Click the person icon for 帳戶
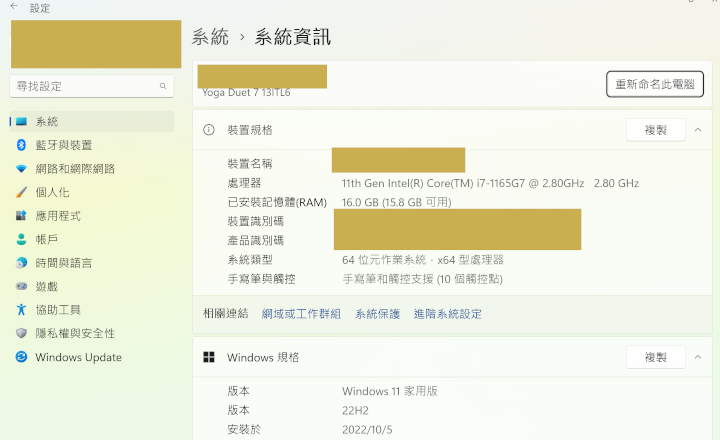 21,239
